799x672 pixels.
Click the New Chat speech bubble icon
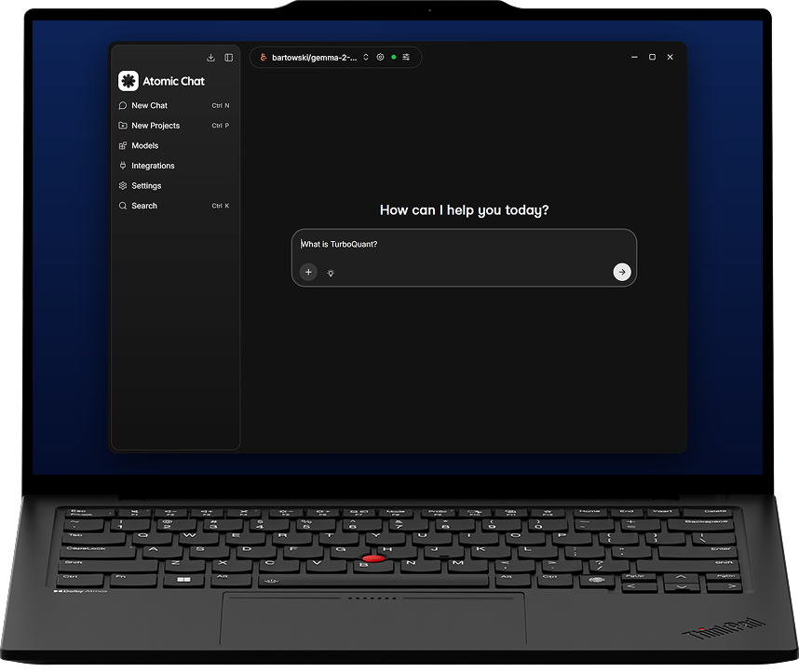tap(123, 105)
